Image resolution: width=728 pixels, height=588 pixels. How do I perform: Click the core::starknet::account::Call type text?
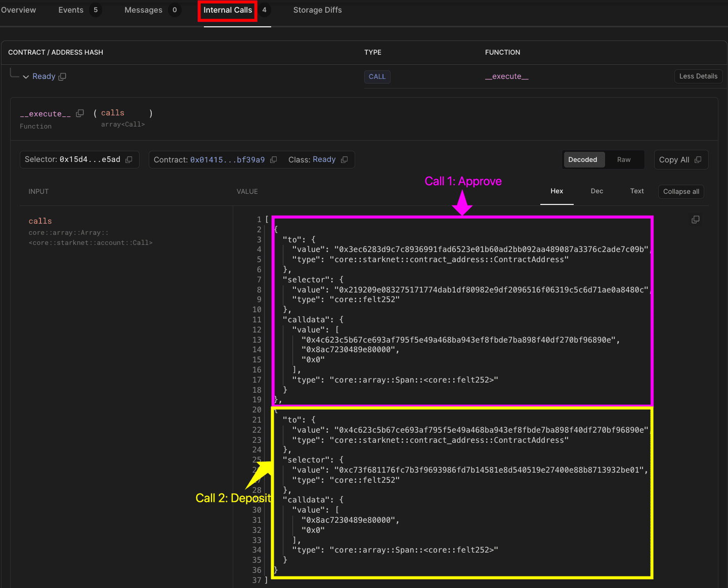[91, 243]
